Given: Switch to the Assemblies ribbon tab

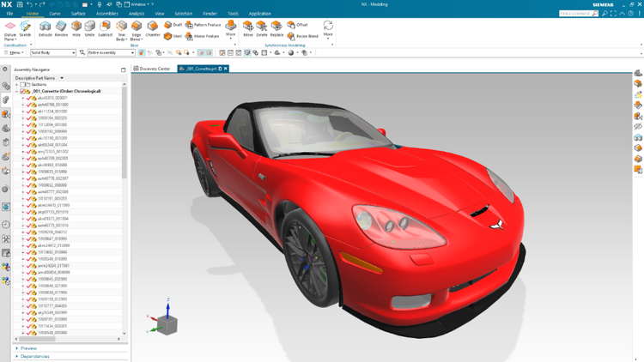Looking at the screenshot, I should 106,14.
